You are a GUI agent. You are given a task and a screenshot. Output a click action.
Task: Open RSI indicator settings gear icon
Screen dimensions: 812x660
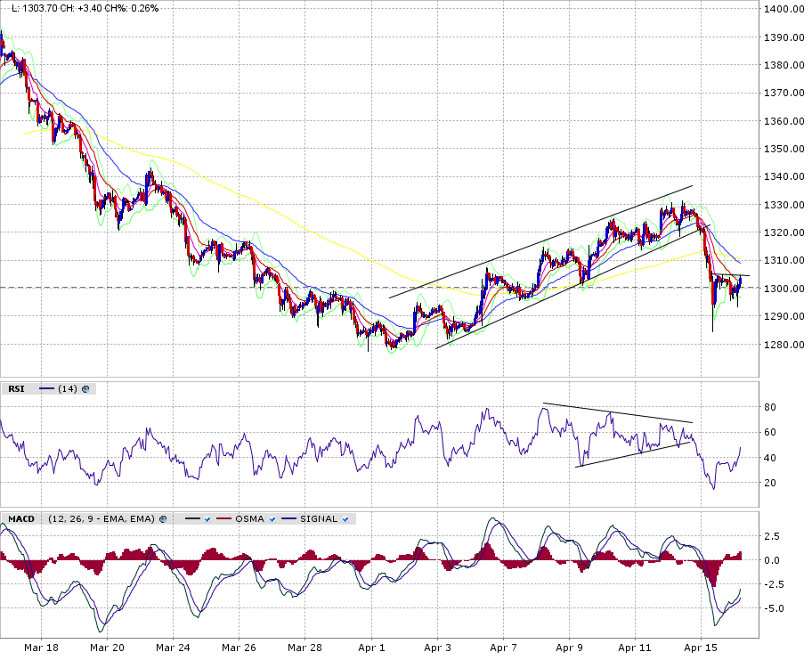[x=86, y=388]
